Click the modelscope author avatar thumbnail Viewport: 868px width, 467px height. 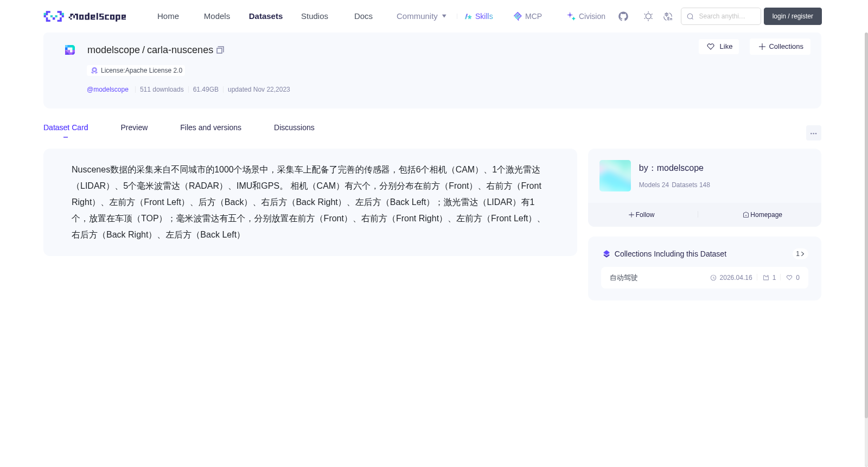615,176
